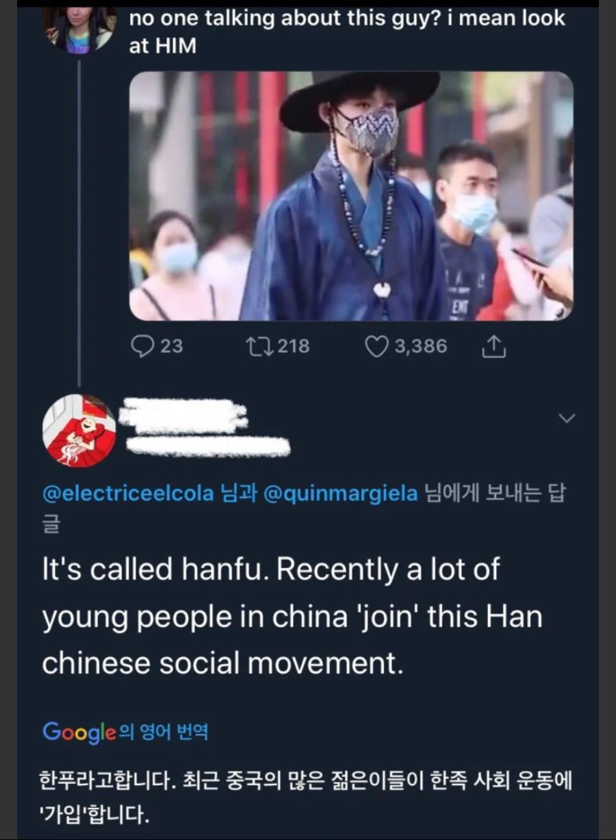
Task: Visit the @electriceelcola profile mention
Action: point(128,494)
